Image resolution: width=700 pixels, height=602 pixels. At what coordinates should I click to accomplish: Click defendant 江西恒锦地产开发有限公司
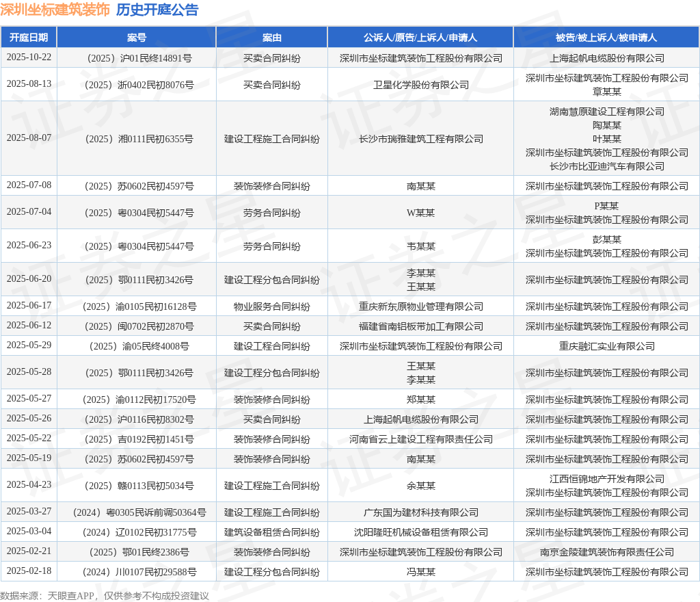607,479
